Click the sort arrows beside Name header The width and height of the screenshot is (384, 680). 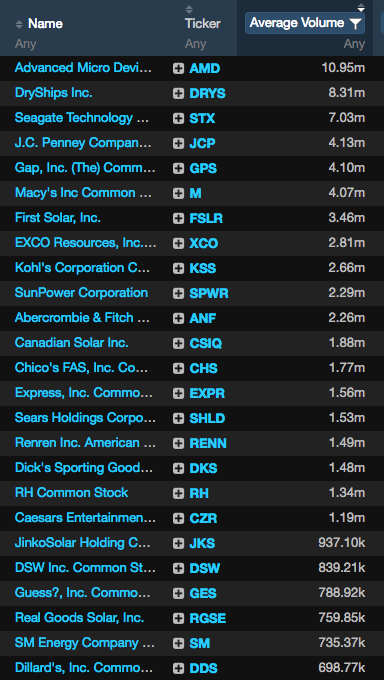coord(19,24)
